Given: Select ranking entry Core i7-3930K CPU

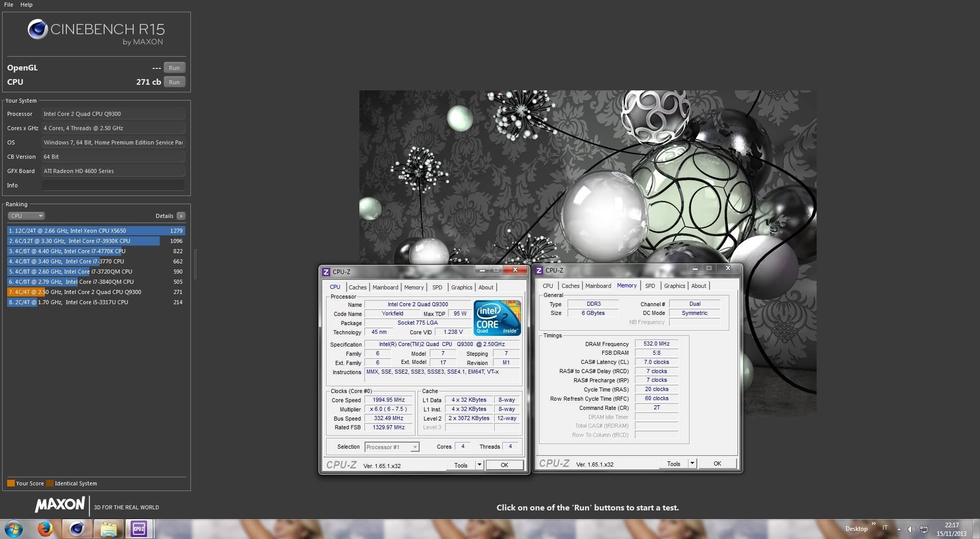Looking at the screenshot, I should click(96, 241).
